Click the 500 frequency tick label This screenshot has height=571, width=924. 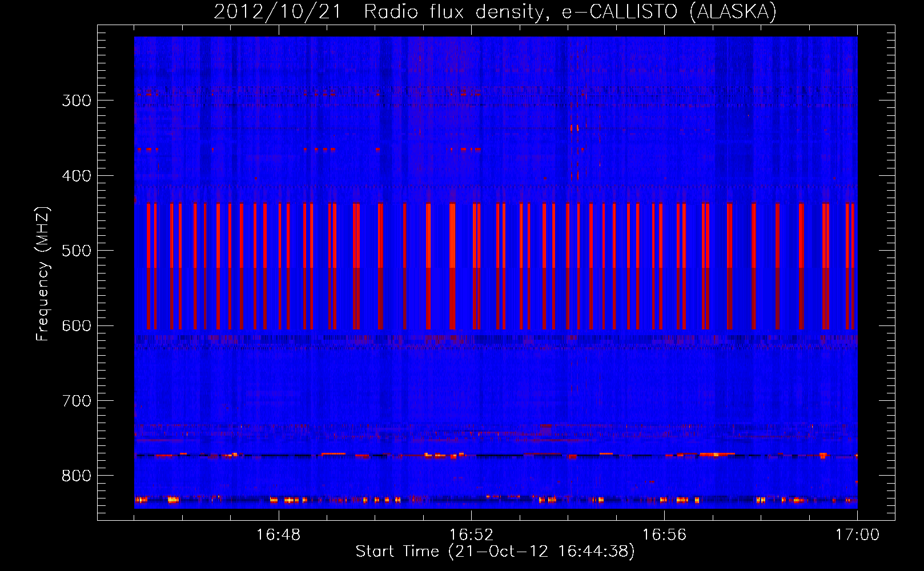coord(77,251)
